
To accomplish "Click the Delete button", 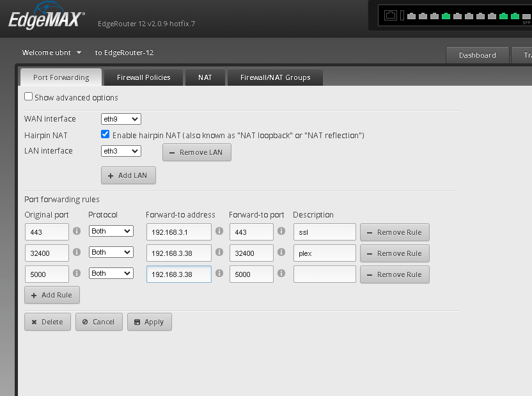I will [x=47, y=322].
